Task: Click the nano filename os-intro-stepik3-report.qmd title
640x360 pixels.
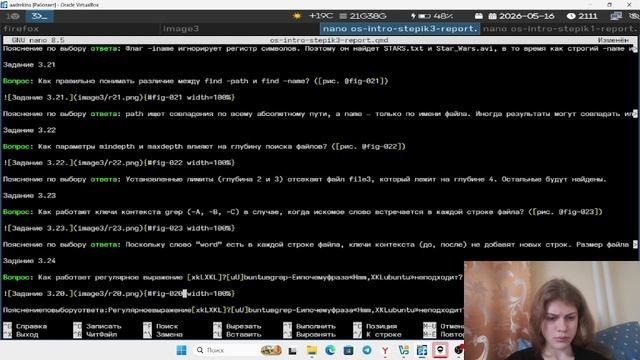Action: coord(329,40)
